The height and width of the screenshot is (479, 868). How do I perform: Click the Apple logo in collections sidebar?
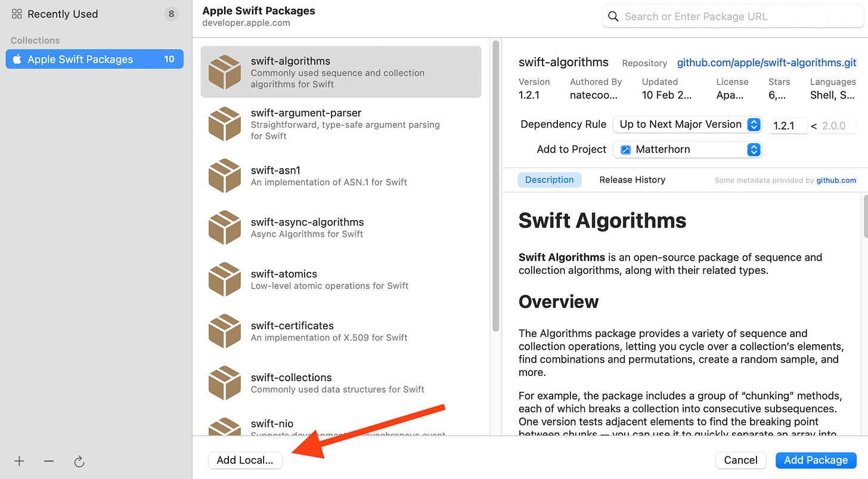click(17, 59)
